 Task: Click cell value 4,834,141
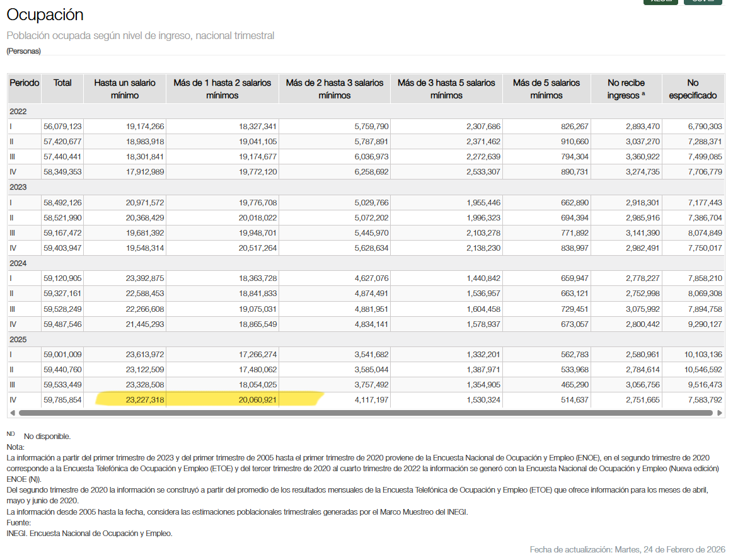pyautogui.click(x=371, y=324)
